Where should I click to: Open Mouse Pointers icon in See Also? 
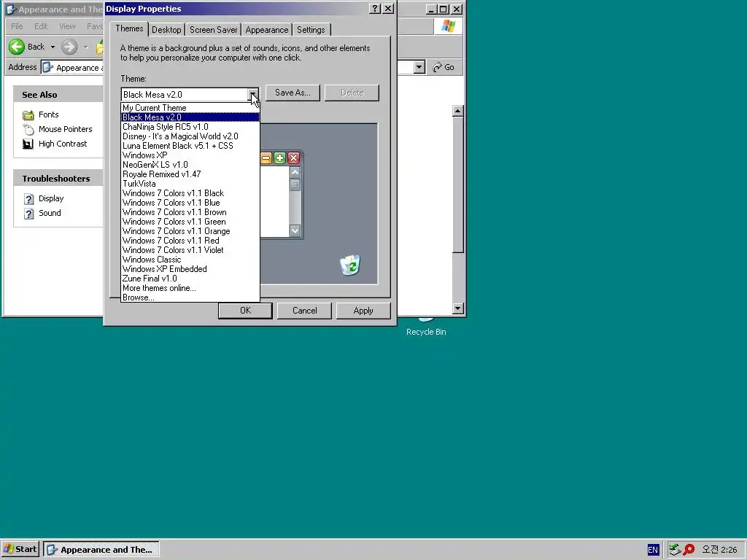[x=28, y=130]
